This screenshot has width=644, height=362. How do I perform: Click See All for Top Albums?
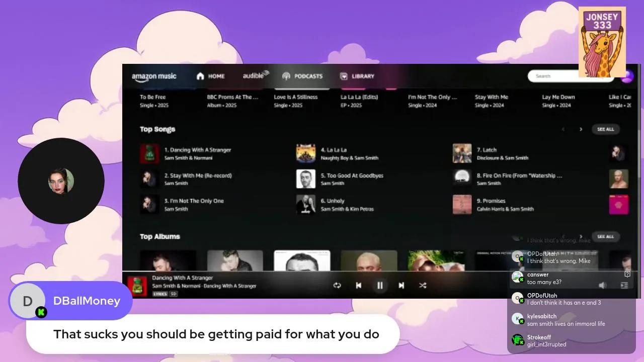click(606, 236)
